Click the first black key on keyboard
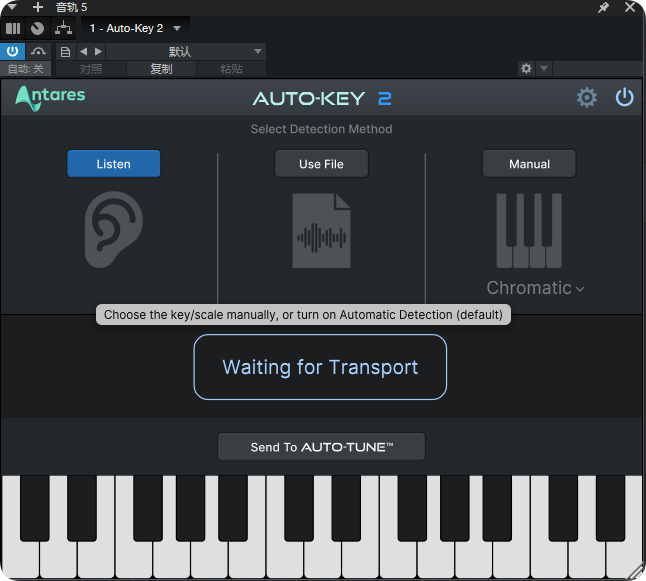 coord(35,508)
